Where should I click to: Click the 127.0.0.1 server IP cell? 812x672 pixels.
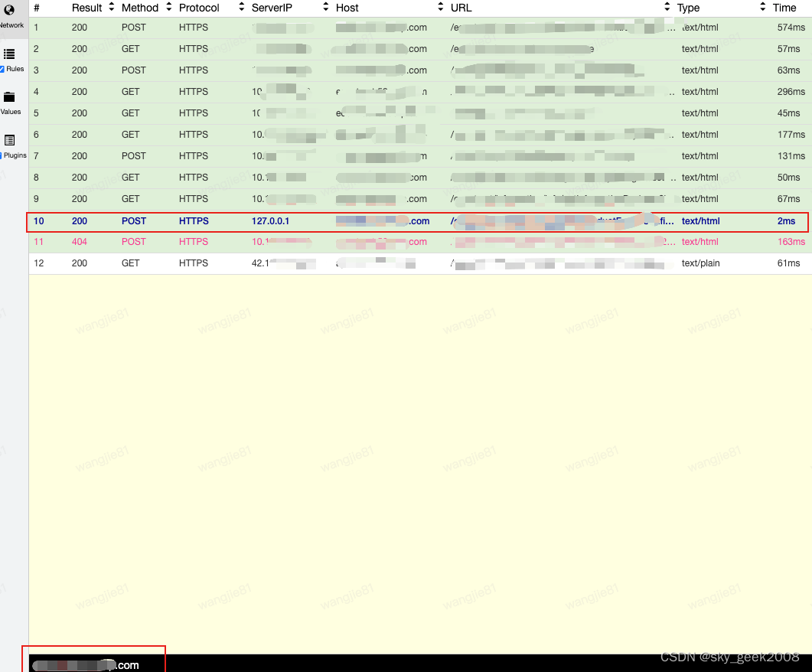point(270,221)
